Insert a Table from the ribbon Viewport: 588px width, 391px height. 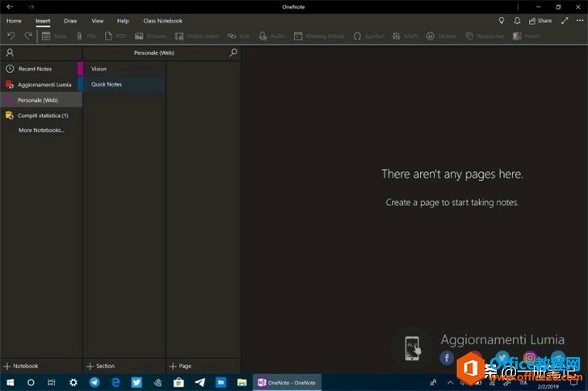[53, 36]
